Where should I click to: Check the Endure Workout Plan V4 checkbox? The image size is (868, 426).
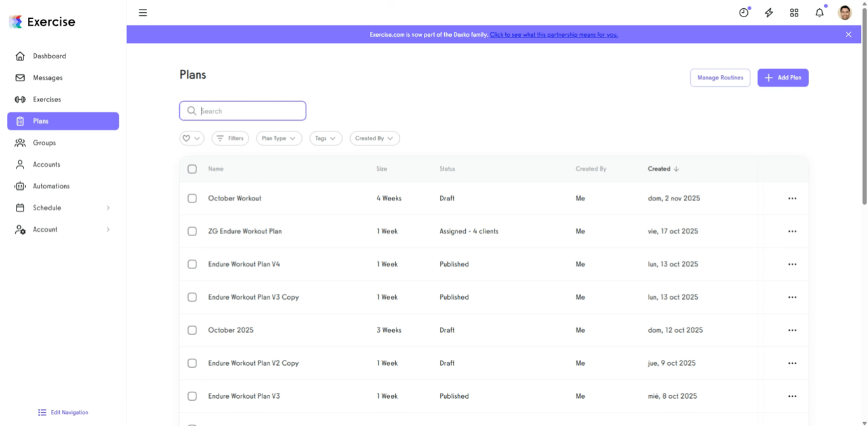[192, 264]
